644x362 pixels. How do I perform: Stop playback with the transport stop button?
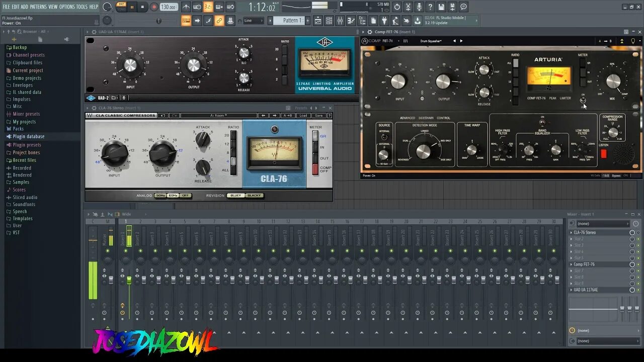[143, 7]
